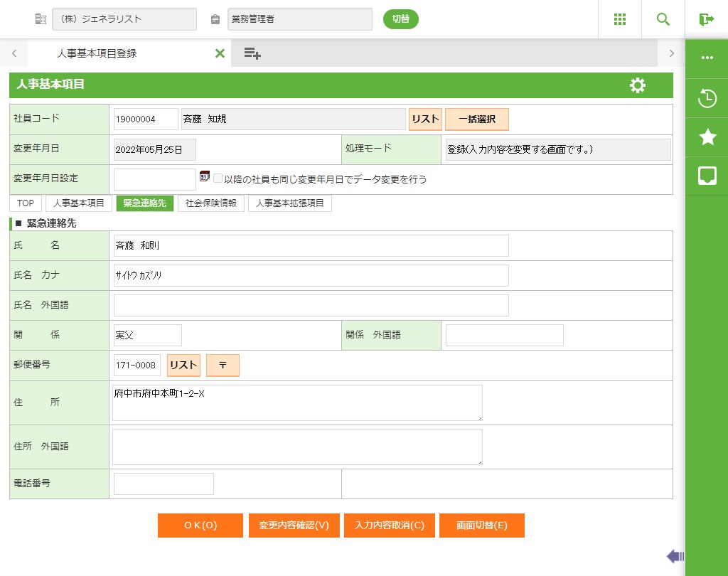Click the 変更内容確認(V) button
The image size is (728, 576).
(x=294, y=526)
